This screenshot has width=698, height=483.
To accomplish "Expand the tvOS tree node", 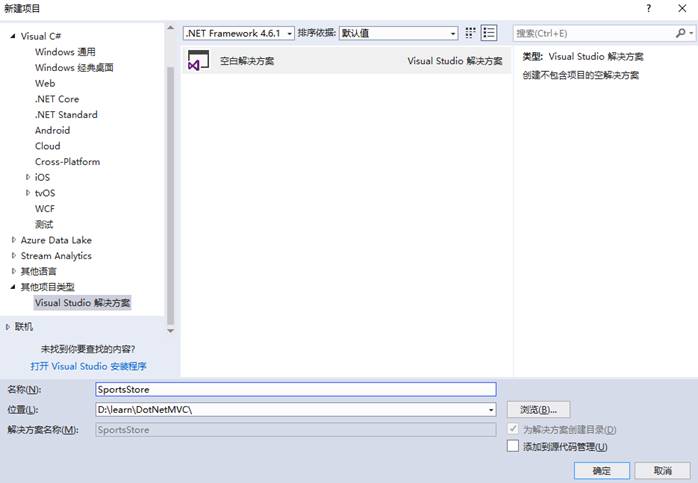I will (x=28, y=193).
